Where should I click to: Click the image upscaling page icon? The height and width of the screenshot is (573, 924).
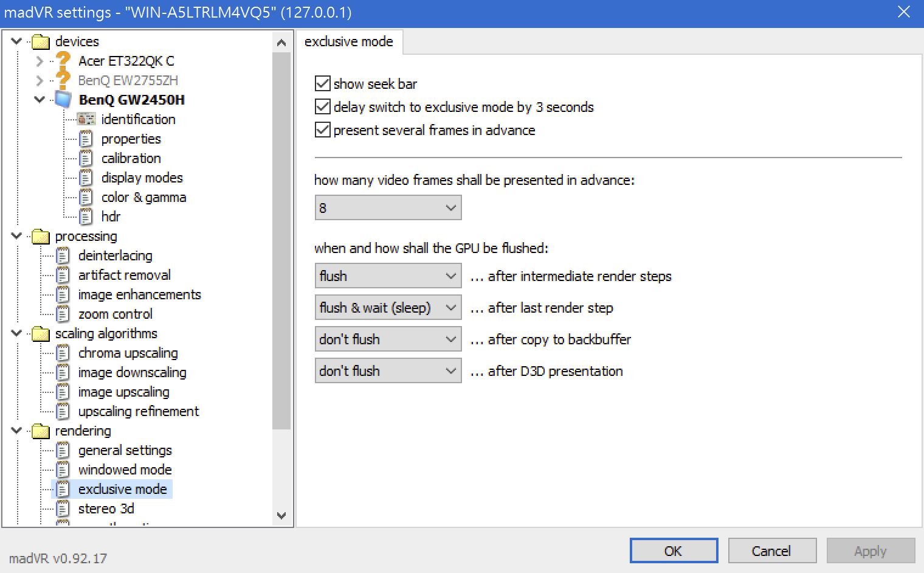(x=63, y=392)
